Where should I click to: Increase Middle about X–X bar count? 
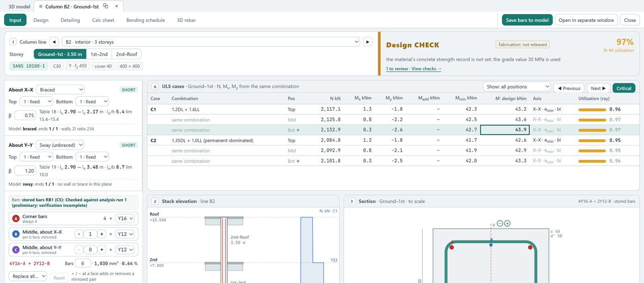click(x=102, y=234)
